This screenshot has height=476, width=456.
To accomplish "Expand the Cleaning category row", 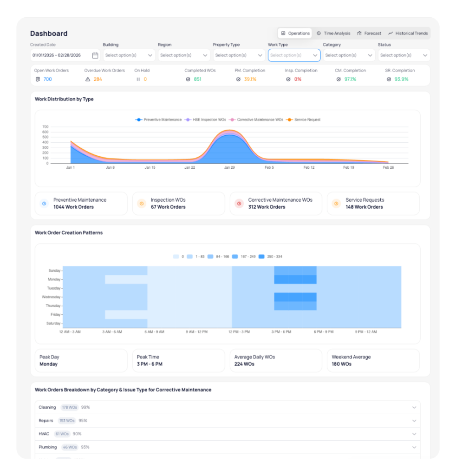I will [x=228, y=407].
